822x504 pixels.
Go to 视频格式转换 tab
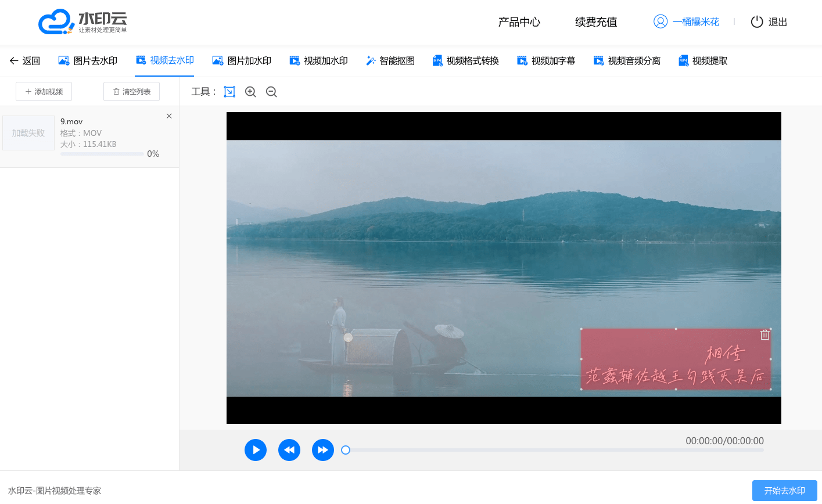click(466, 61)
